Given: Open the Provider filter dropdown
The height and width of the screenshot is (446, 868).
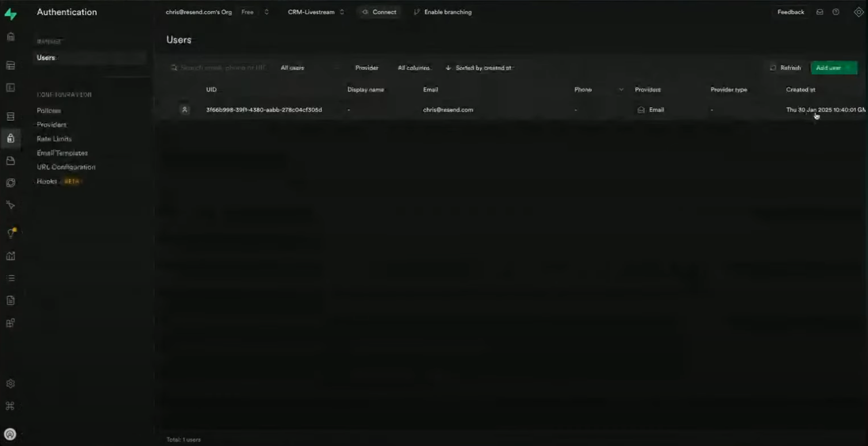Looking at the screenshot, I should [366, 68].
